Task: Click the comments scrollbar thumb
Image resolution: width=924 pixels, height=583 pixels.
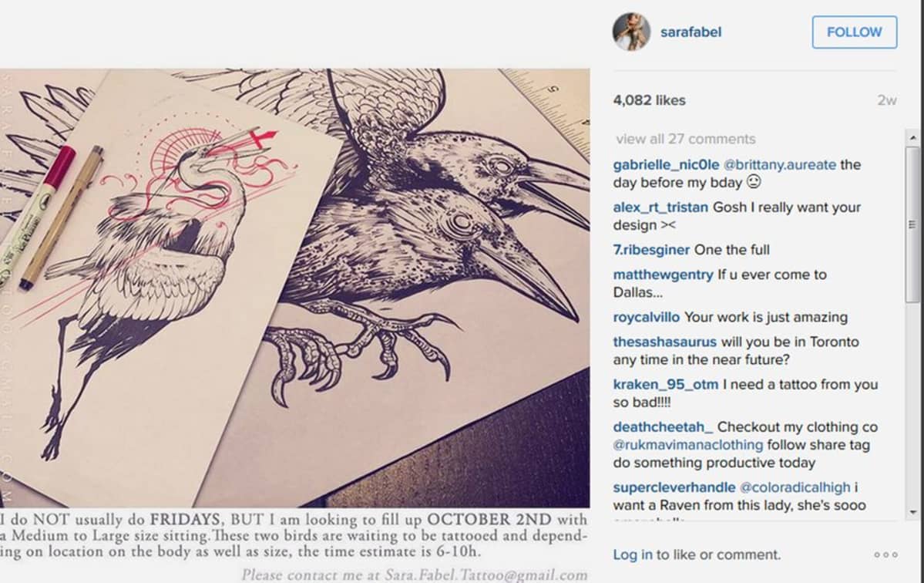Action: pyautogui.click(x=912, y=224)
